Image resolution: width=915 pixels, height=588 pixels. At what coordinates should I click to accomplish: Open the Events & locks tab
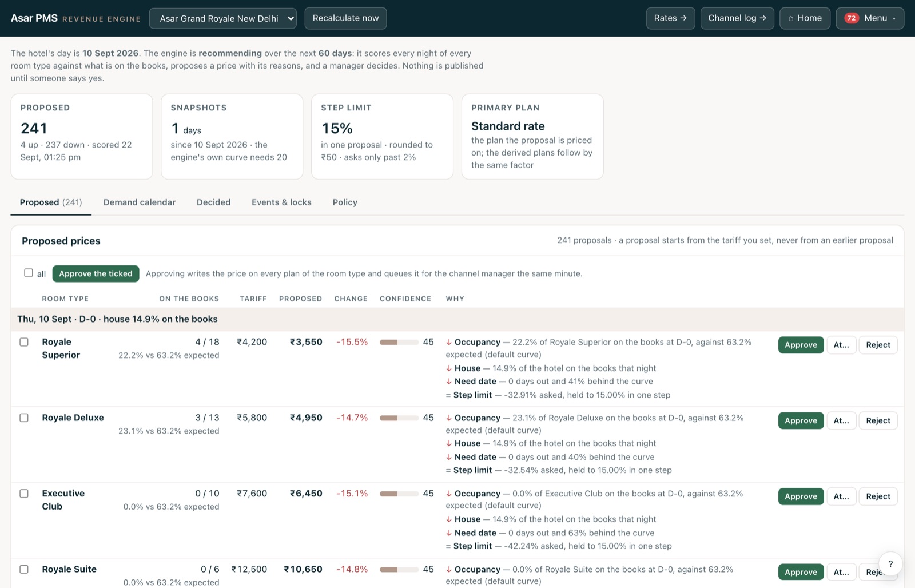[281, 202]
